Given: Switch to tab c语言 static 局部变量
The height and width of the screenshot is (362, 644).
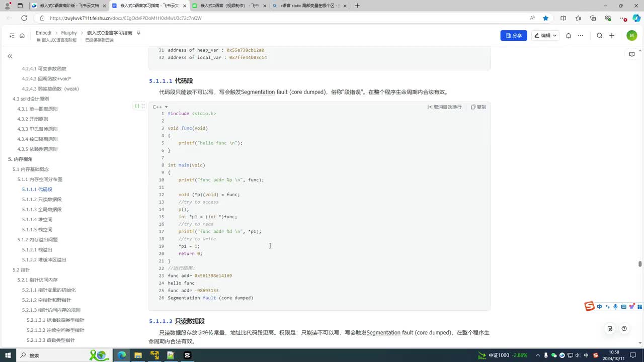Looking at the screenshot, I should [310, 6].
